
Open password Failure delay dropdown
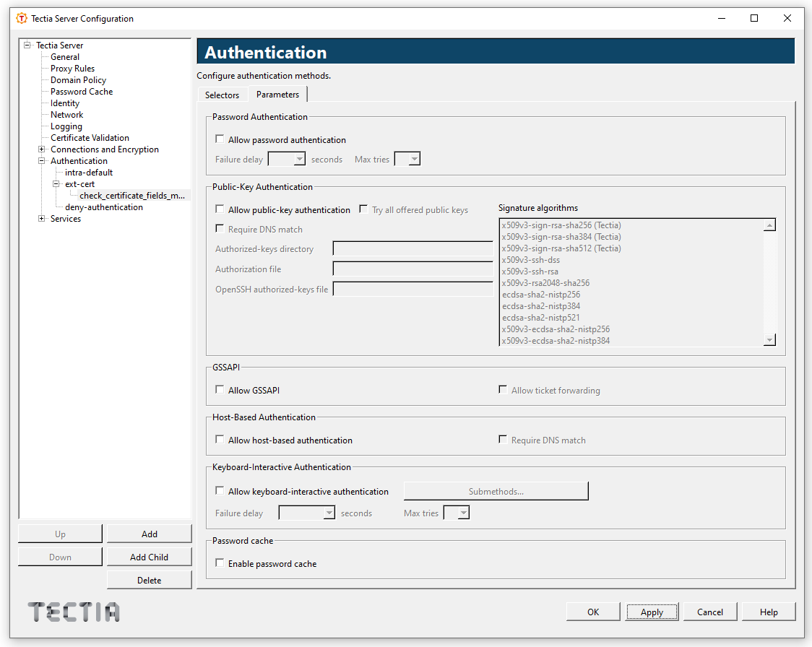coord(299,159)
